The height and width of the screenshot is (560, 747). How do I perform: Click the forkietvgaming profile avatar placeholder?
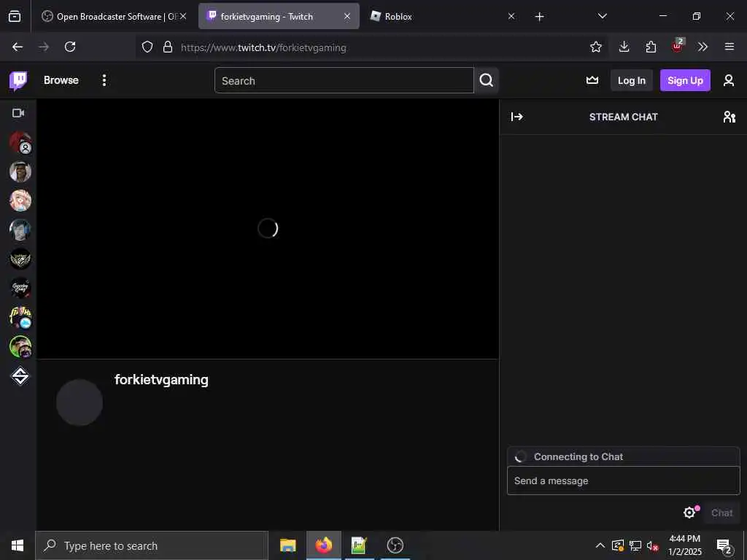coord(80,402)
